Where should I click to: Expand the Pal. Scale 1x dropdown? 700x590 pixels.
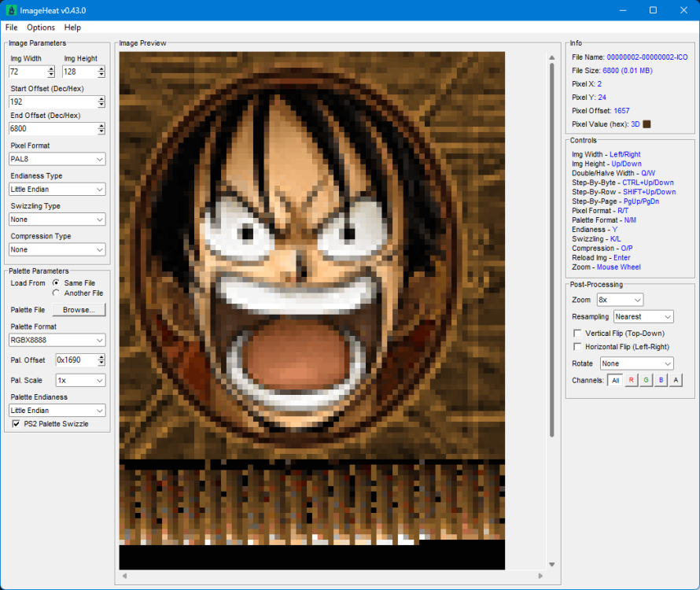[81, 380]
